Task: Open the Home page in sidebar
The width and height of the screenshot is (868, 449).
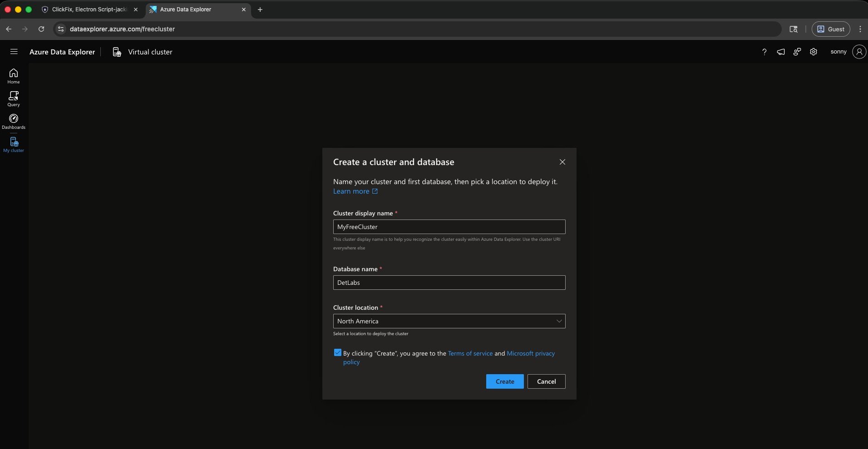Action: click(x=14, y=76)
